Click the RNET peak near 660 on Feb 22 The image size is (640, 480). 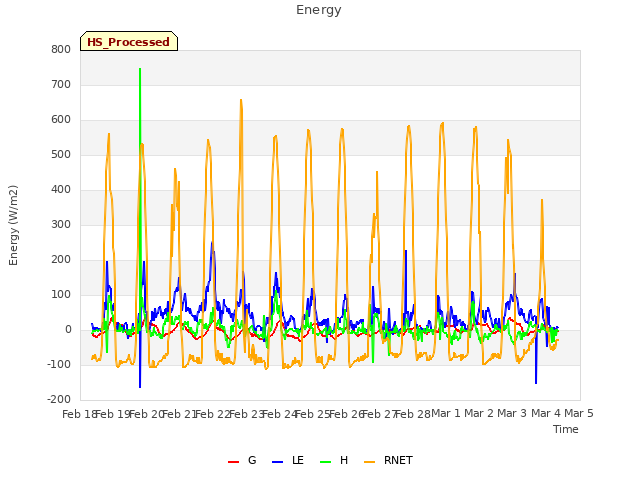[241, 100]
